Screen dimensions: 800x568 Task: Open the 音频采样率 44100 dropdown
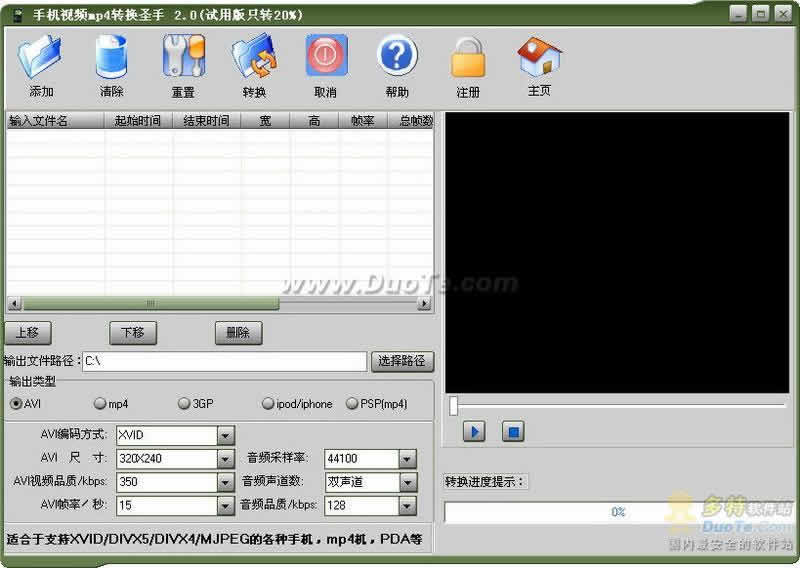pos(408,459)
